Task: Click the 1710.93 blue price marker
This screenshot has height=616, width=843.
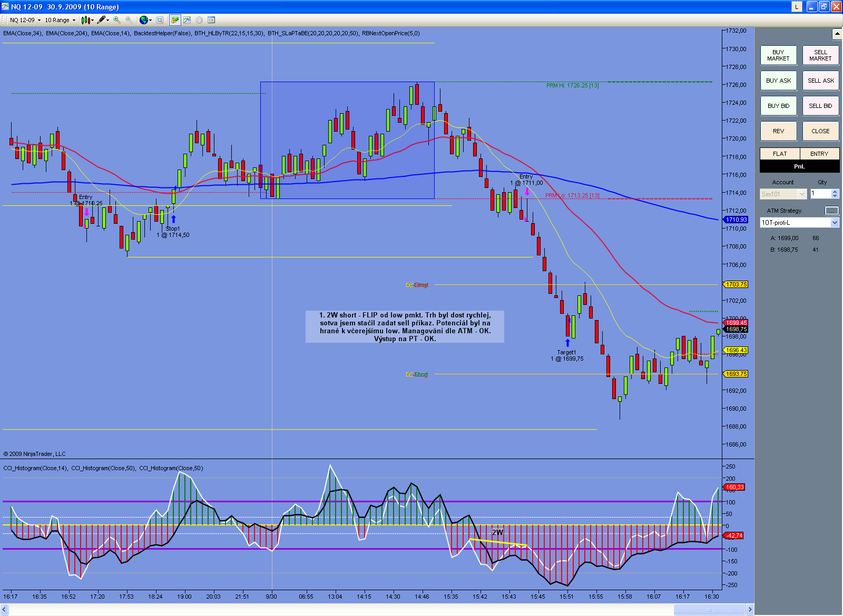Action: [x=736, y=220]
